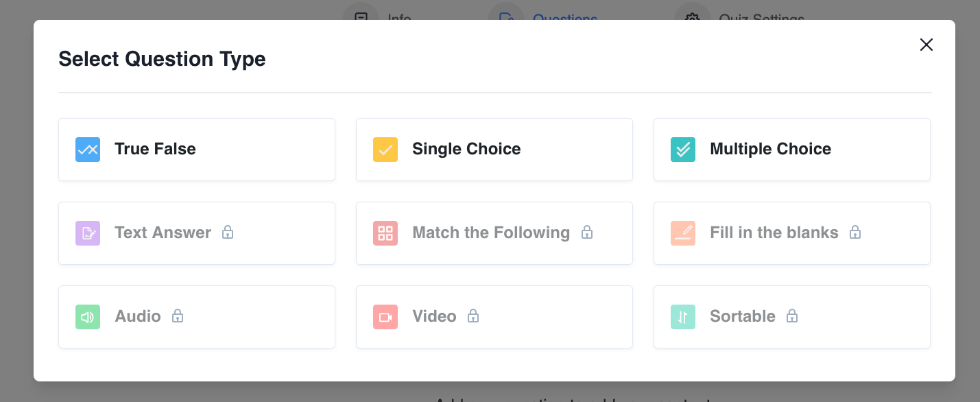Click the green Audio speaker icon
The image size is (980, 402).
(88, 317)
